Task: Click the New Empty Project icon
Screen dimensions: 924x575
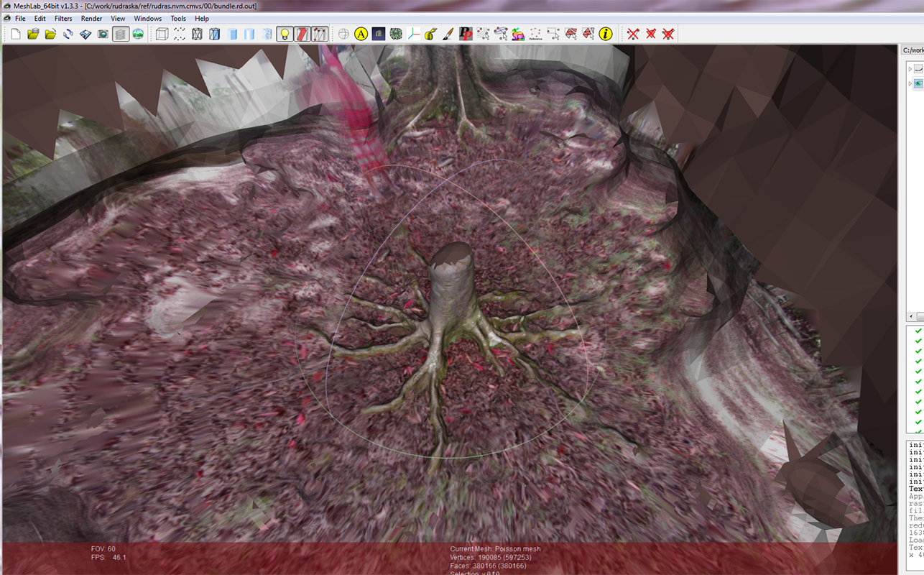Action: click(x=16, y=34)
